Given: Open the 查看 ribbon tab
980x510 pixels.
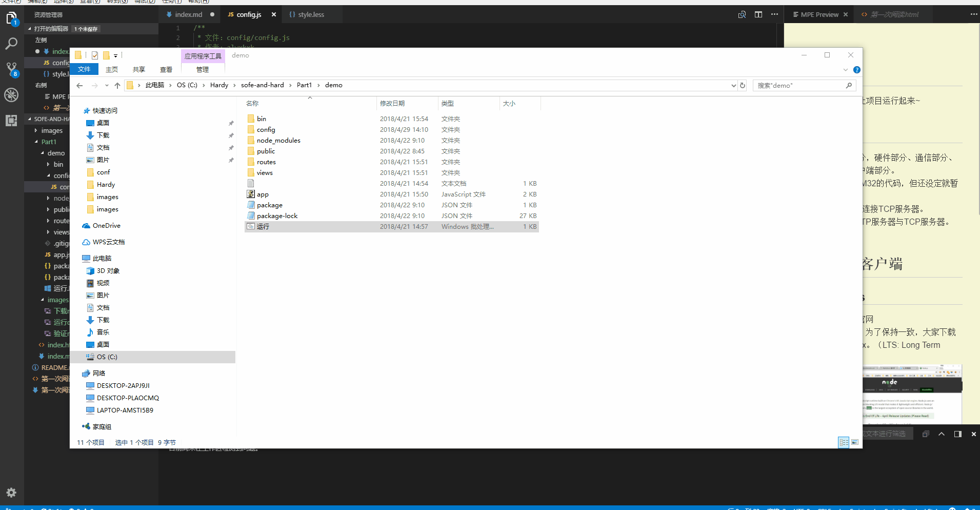Looking at the screenshot, I should pyautogui.click(x=166, y=69).
